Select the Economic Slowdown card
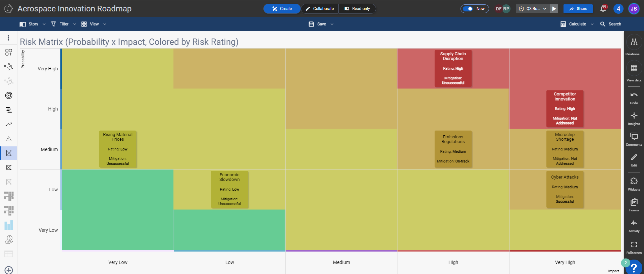 coord(229,189)
